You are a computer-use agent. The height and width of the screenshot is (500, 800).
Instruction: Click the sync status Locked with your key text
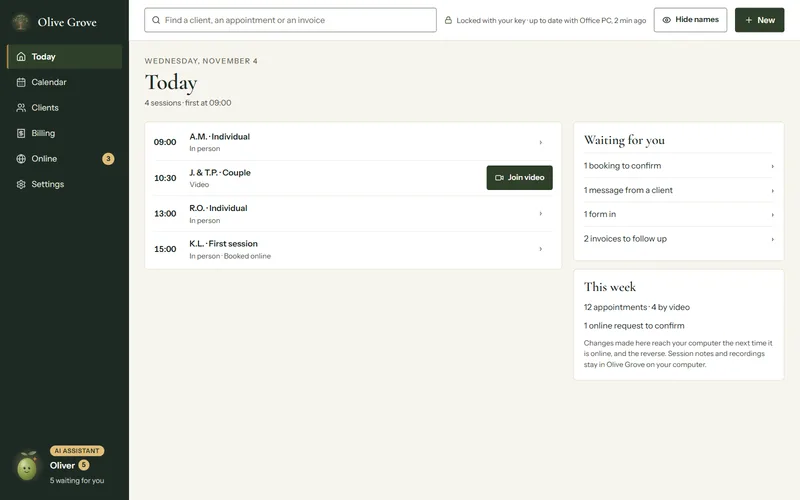pyautogui.click(x=551, y=20)
